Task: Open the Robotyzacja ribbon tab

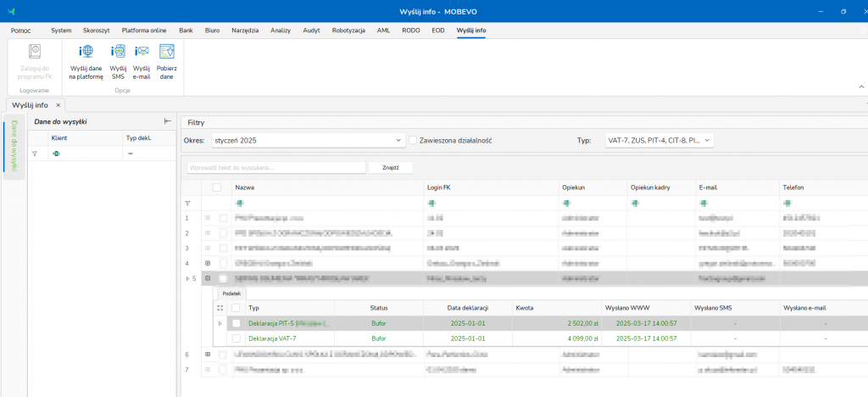Action: (x=348, y=31)
